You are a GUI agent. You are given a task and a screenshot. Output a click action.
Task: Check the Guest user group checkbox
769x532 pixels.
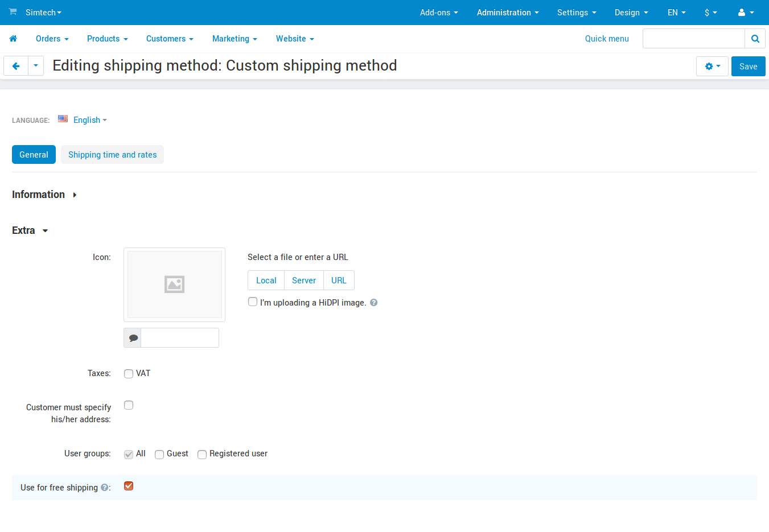(x=159, y=454)
